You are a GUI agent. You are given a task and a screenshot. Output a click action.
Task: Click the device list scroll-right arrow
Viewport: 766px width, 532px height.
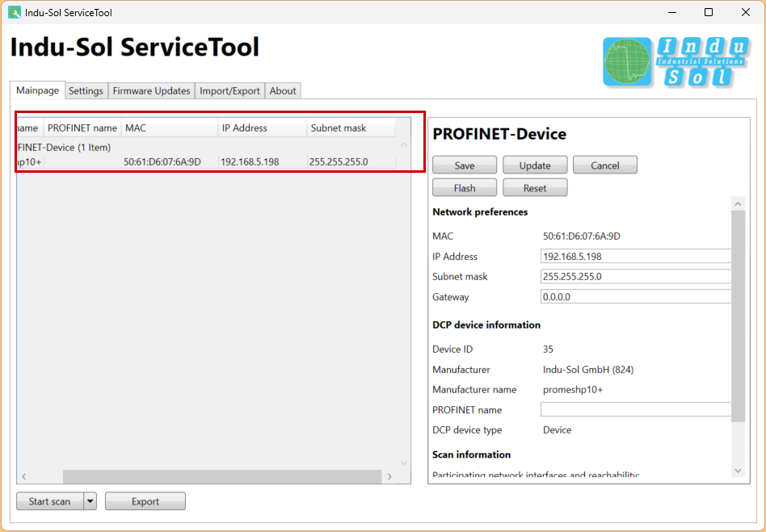pos(389,476)
